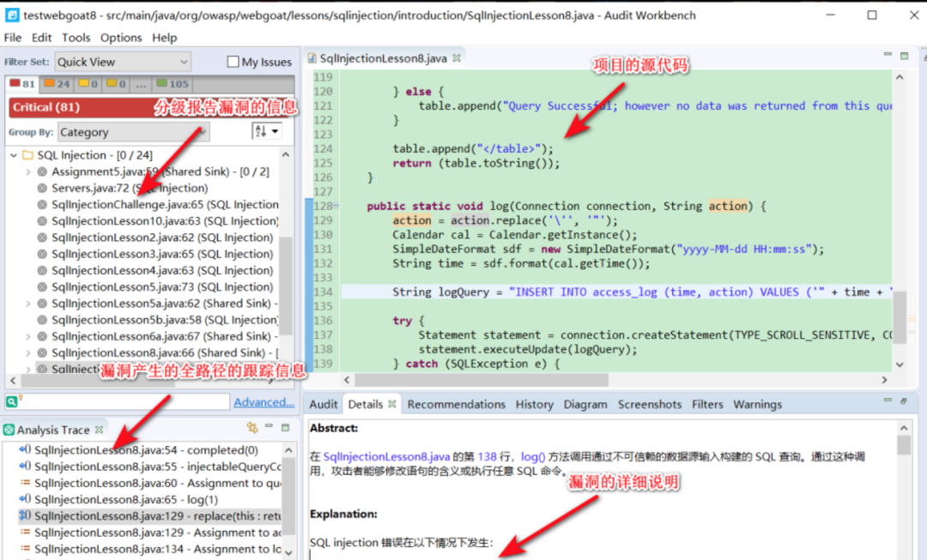The width and height of the screenshot is (927, 560).
Task: Minimize the Analysis Trace panel
Action: coord(269,426)
